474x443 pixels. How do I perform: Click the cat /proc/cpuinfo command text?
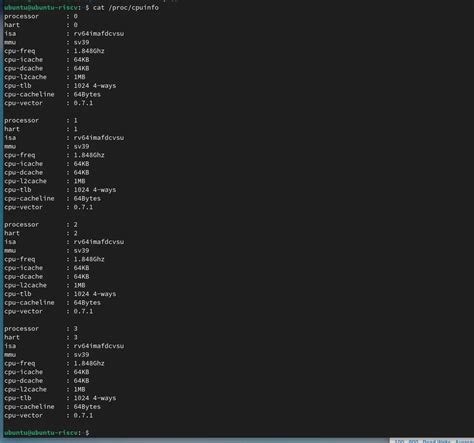126,7
